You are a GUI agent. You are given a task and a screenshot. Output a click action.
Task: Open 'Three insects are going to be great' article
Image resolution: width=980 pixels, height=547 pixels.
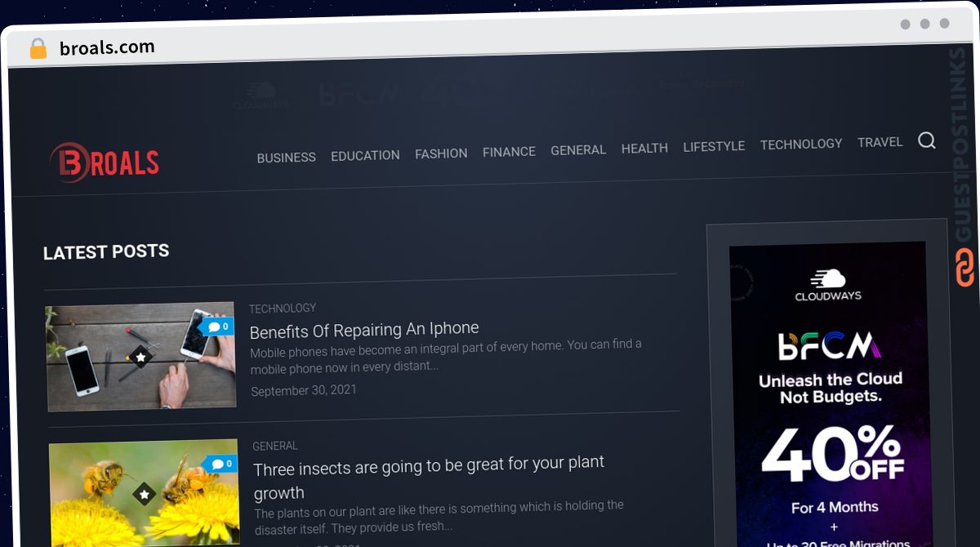pyautogui.click(x=429, y=478)
